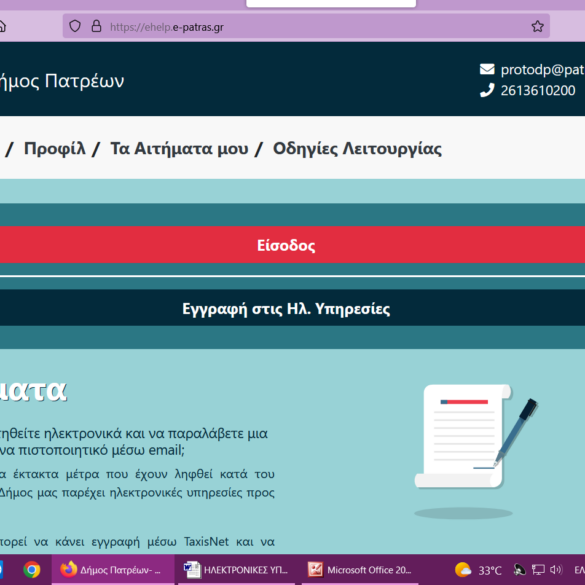Screen dimensions: 585x585
Task: Click the protodp@pat email address
Action: 542,70
